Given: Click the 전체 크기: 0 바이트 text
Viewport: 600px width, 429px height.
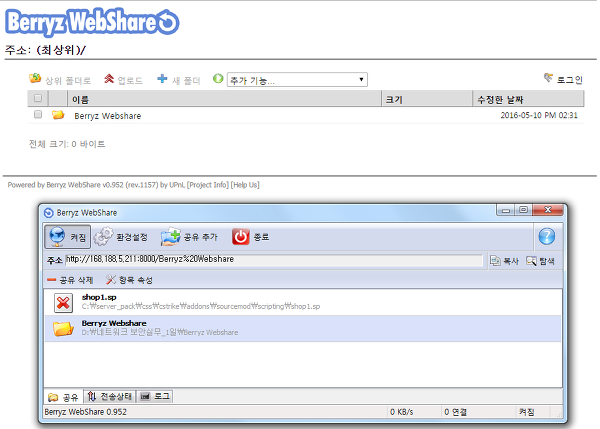Looking at the screenshot, I should [x=67, y=144].
